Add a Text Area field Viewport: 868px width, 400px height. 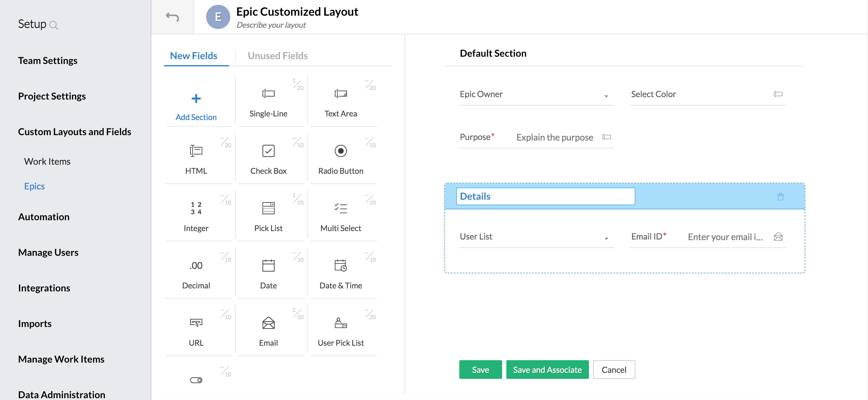[x=340, y=100]
